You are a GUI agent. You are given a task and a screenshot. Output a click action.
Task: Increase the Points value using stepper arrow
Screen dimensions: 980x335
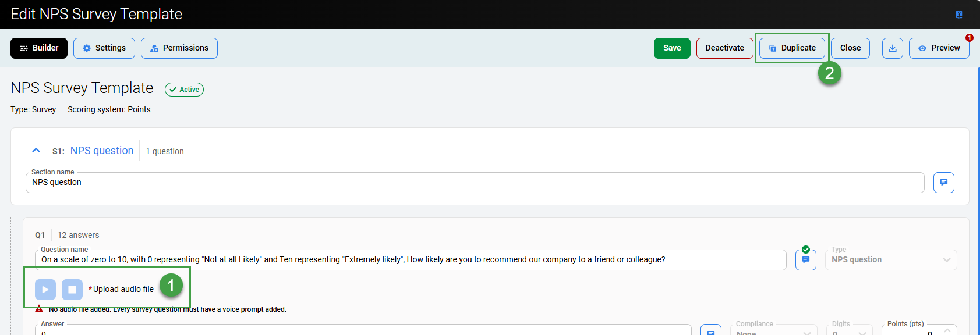(x=947, y=330)
